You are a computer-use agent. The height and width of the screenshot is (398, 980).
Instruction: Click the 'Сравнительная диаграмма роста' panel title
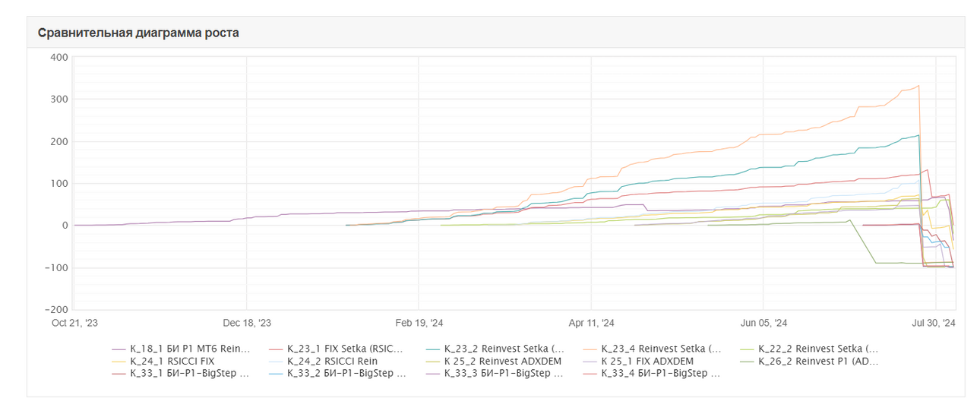[x=138, y=33]
